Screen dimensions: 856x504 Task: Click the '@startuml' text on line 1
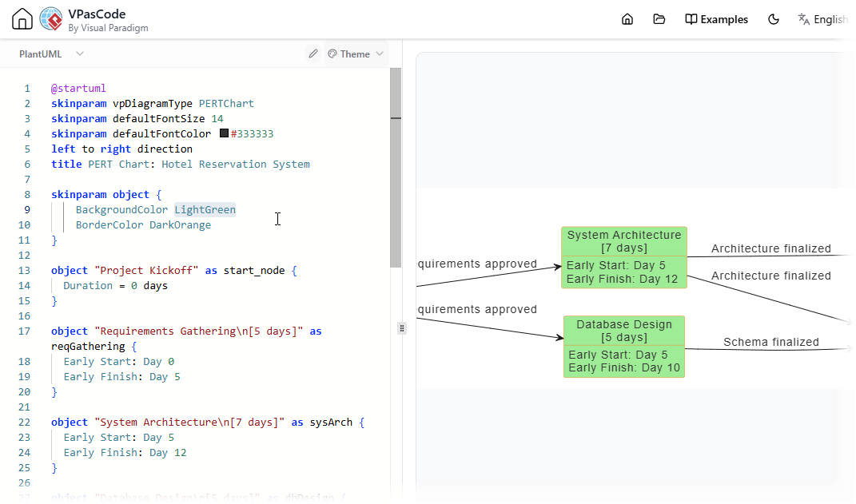point(78,89)
